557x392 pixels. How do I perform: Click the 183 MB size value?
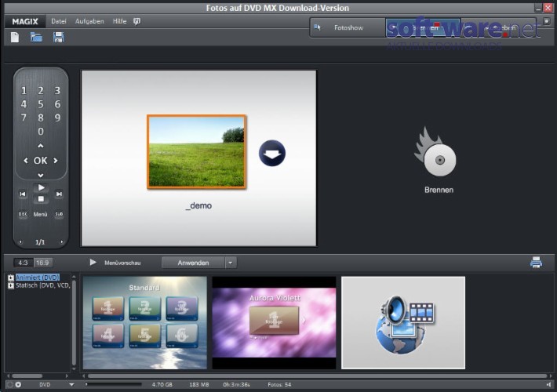[199, 384]
